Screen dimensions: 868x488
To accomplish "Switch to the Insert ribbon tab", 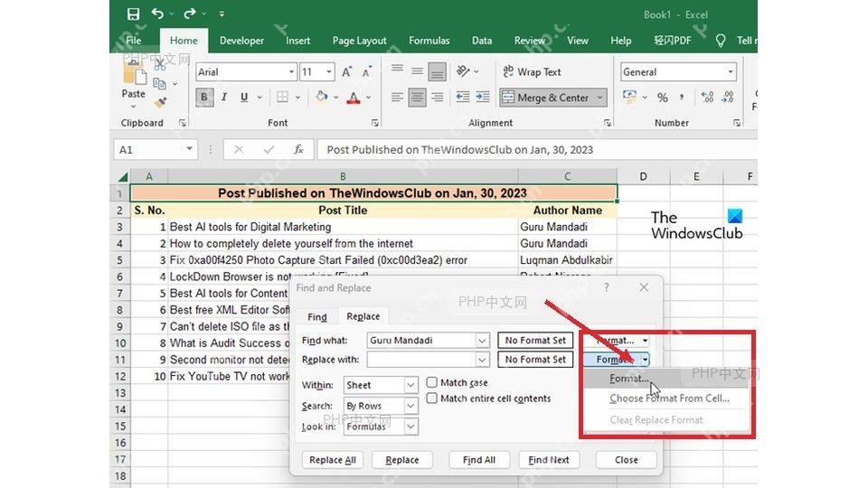I will point(297,41).
